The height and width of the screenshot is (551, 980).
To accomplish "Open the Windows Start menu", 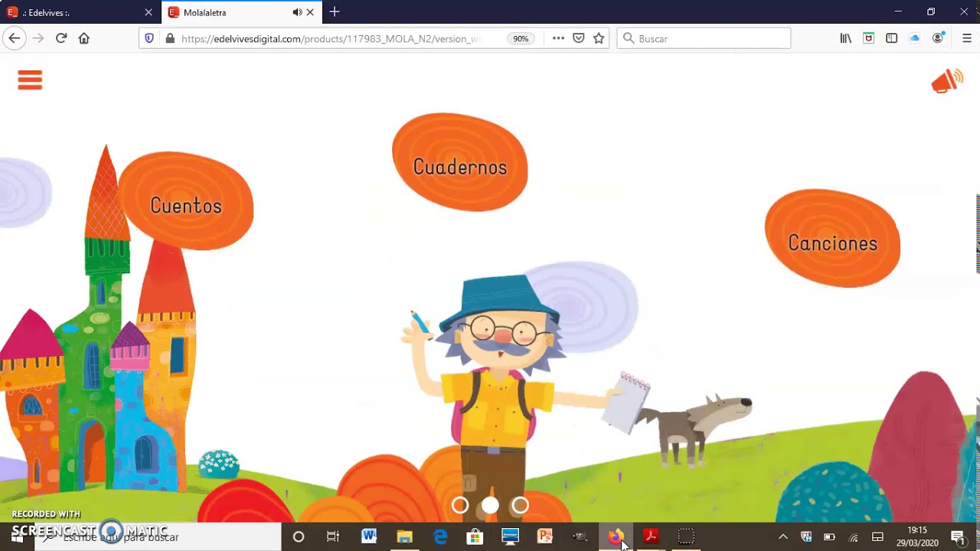I will click(x=17, y=536).
